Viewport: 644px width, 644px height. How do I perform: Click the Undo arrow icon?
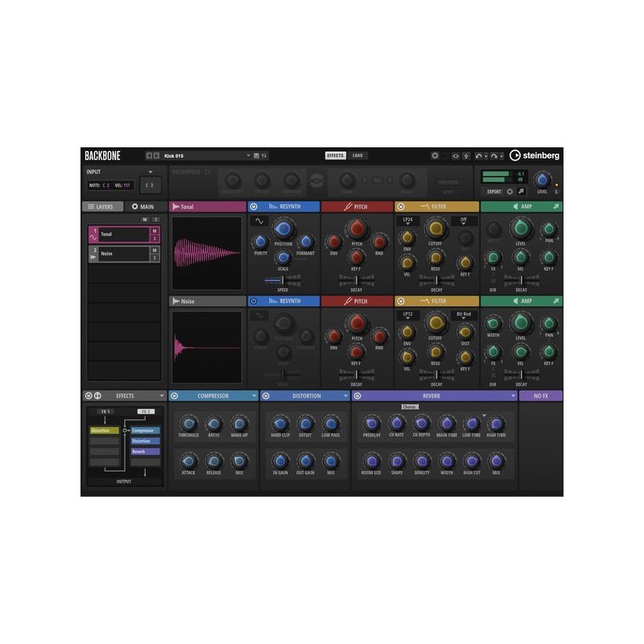click(x=478, y=155)
